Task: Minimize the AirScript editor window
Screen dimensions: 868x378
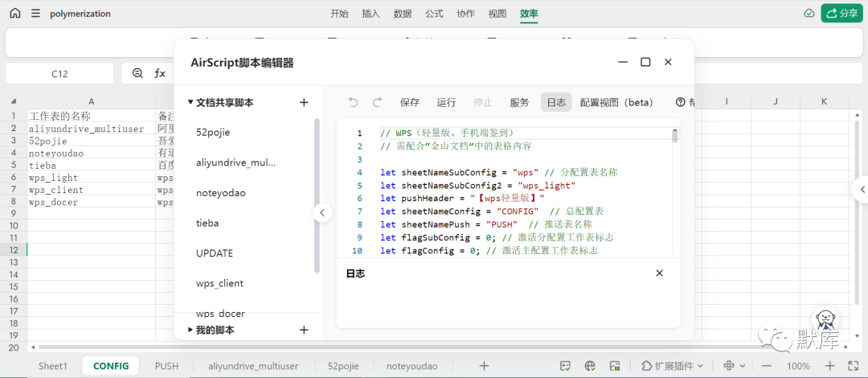Action: [623, 62]
